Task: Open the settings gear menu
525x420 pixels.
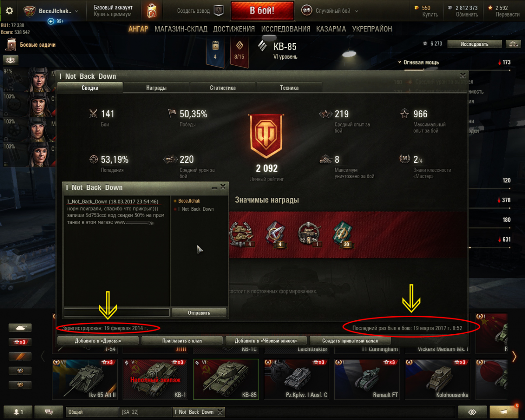Action: tap(9, 11)
